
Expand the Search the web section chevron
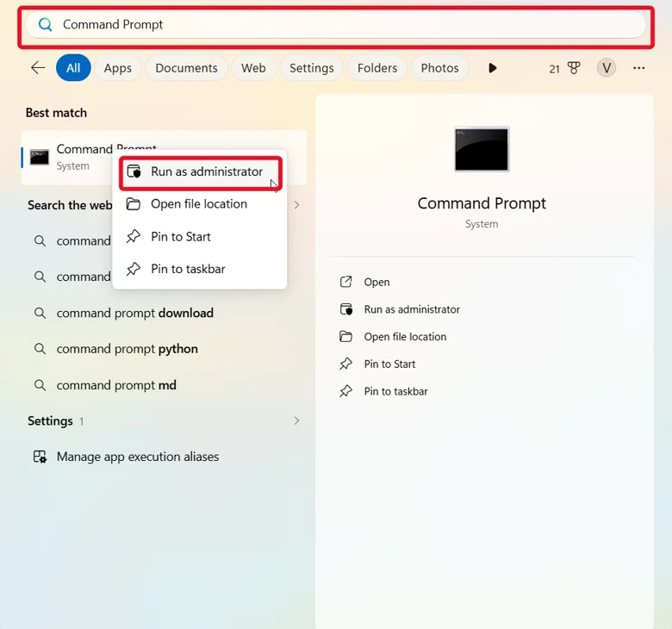pyautogui.click(x=296, y=205)
